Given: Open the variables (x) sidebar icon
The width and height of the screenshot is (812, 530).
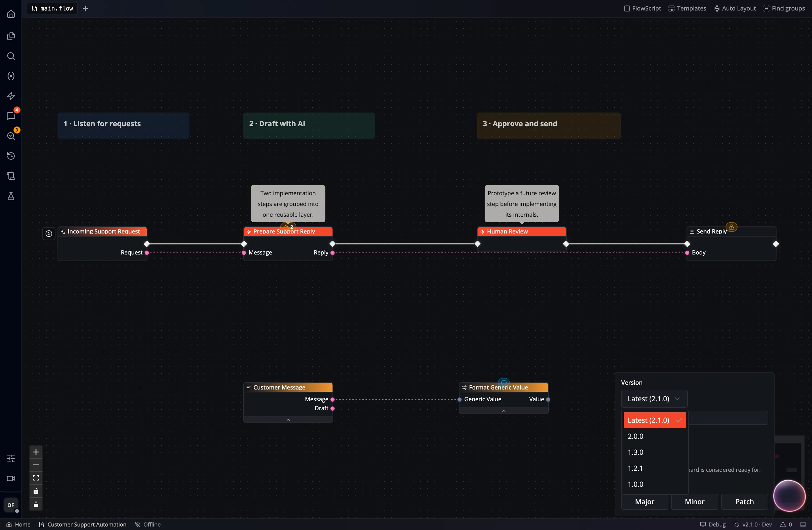Looking at the screenshot, I should (11, 76).
